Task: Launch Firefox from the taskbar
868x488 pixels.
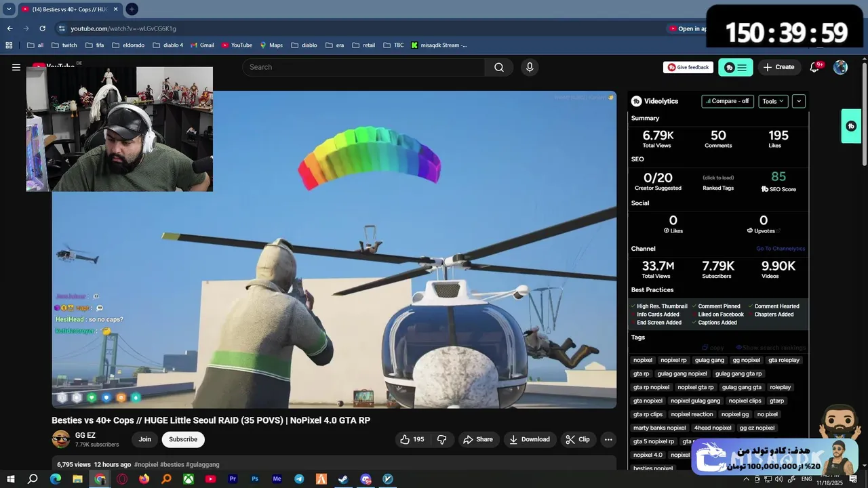Action: point(144,479)
